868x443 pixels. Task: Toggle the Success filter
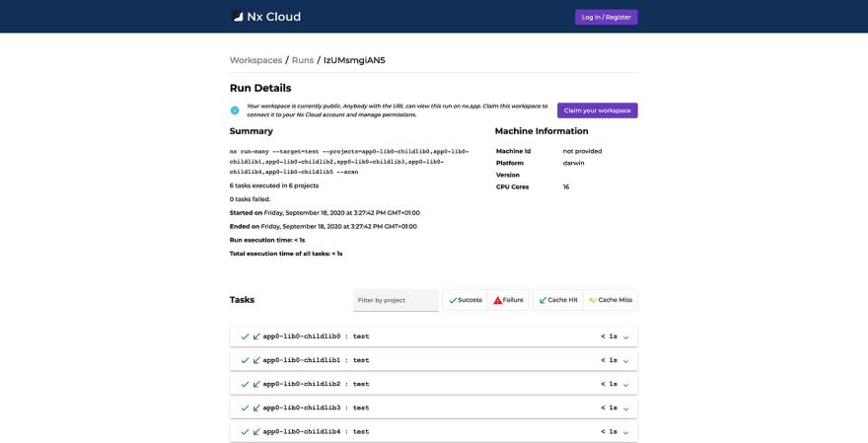[465, 300]
